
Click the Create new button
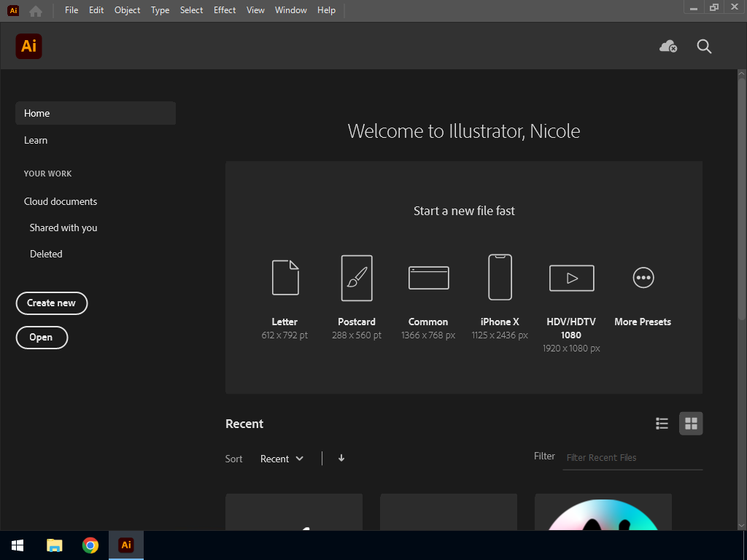pos(52,303)
